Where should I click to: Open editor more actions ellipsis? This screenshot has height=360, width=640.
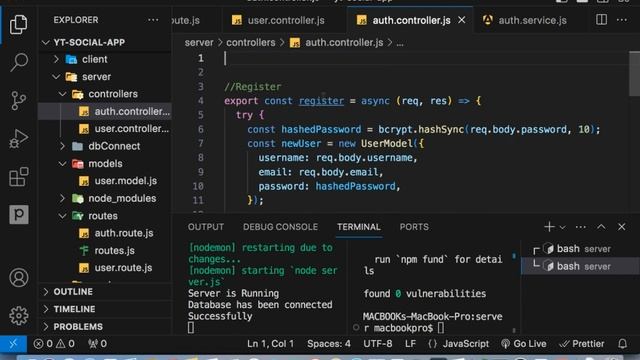coord(622,20)
